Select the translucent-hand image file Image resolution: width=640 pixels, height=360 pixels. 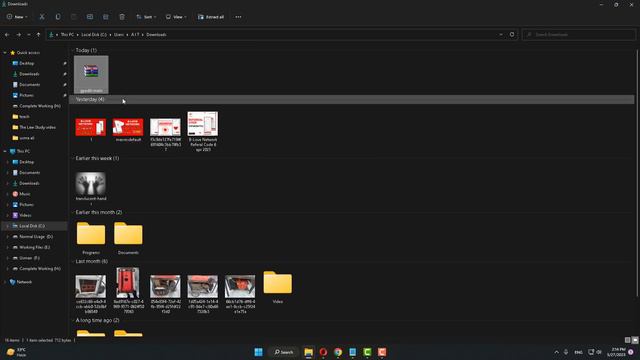[x=91, y=187]
